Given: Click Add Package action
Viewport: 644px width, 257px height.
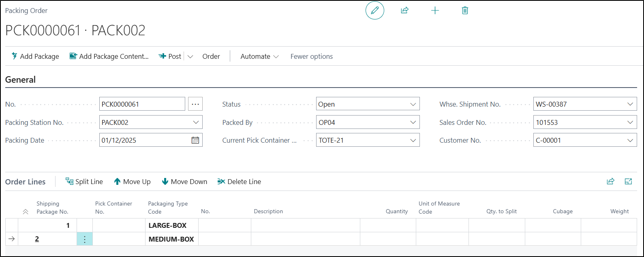Looking at the screenshot, I should coord(35,57).
